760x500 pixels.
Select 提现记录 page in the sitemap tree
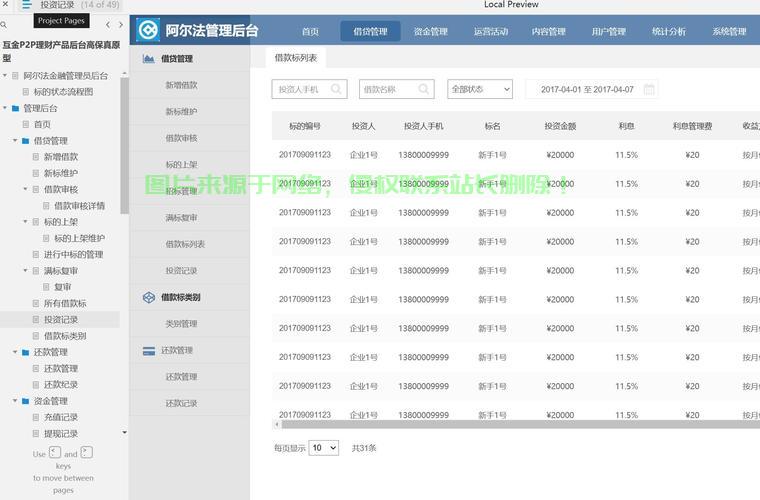click(61, 434)
